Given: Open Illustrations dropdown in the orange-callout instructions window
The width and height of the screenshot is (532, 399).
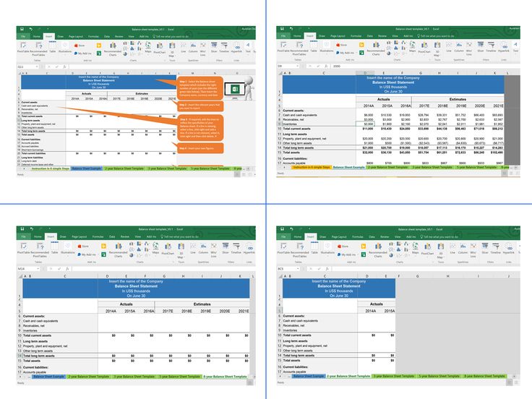Looking at the screenshot, I should 65,47.
